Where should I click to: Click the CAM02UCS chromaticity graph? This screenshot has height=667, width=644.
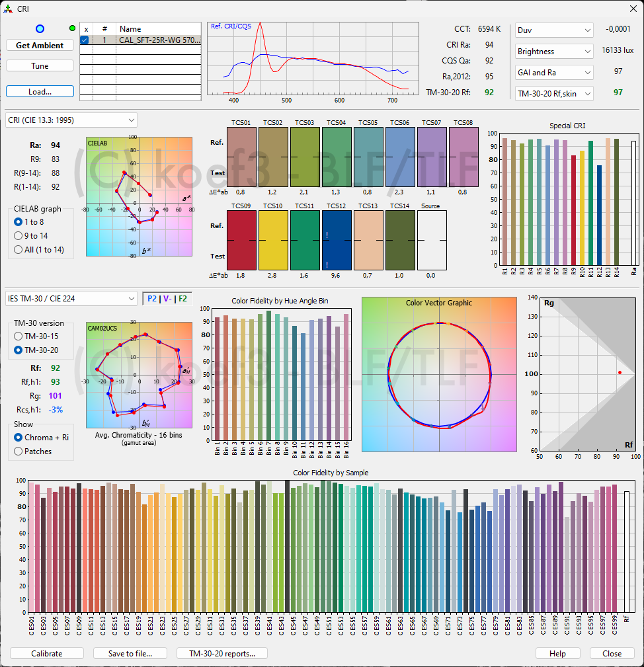tap(139, 374)
